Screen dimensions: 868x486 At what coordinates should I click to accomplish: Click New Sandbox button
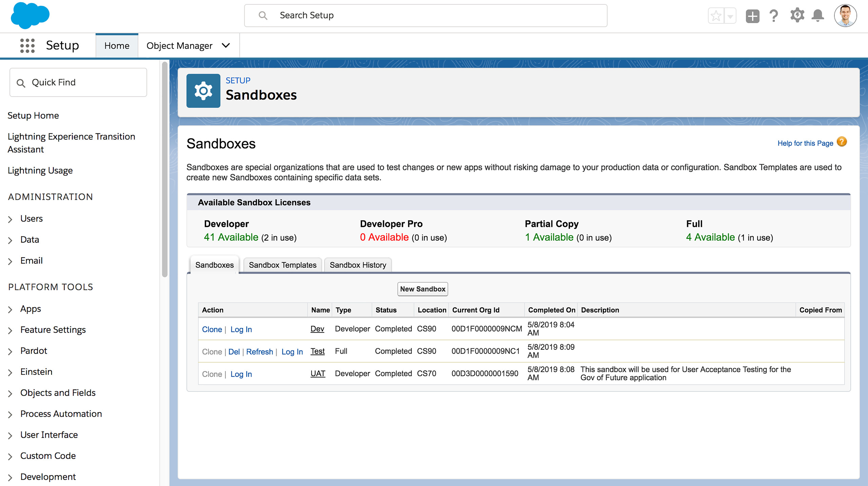[x=422, y=289]
